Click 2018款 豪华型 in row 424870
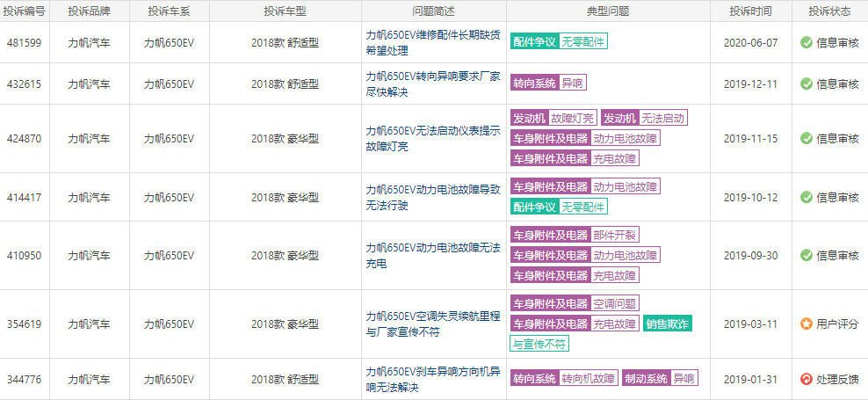The height and width of the screenshot is (400, 868). tap(286, 139)
